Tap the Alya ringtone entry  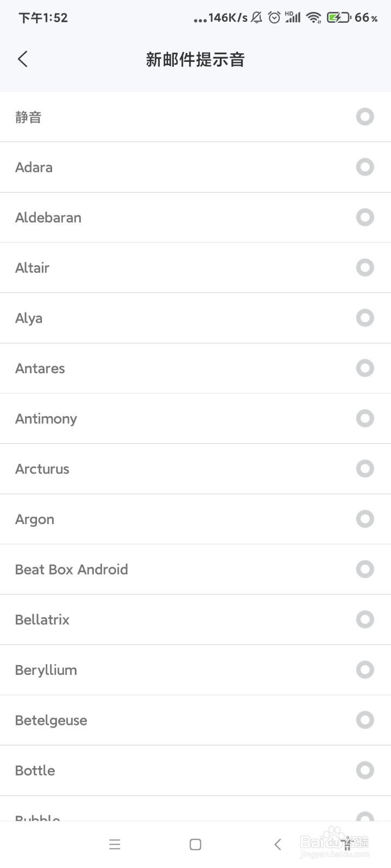click(x=29, y=318)
